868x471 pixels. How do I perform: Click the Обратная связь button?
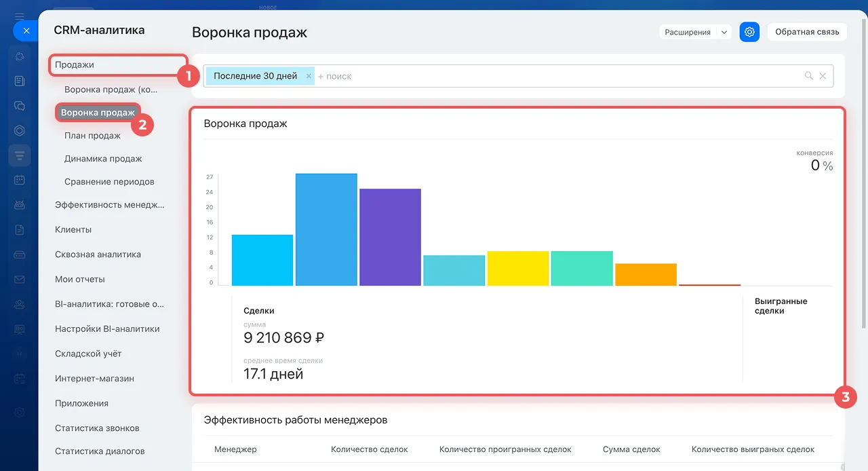(807, 32)
